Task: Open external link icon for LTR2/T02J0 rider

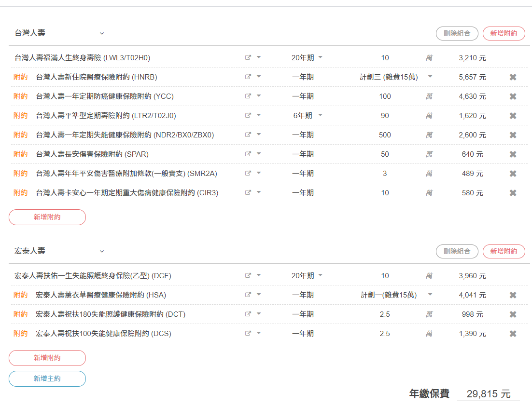Action: coord(248,116)
